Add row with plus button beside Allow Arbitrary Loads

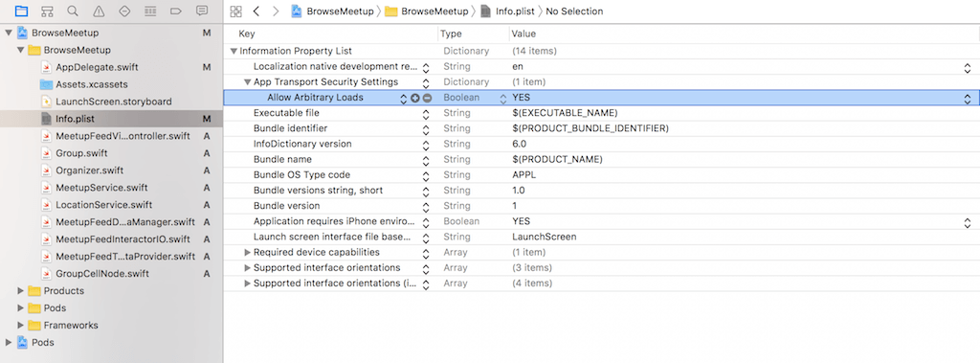pyautogui.click(x=415, y=98)
